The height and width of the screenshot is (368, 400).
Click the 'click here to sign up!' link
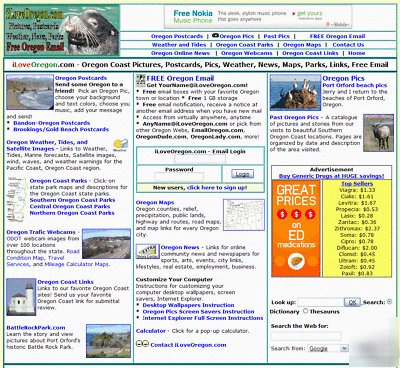click(x=217, y=188)
